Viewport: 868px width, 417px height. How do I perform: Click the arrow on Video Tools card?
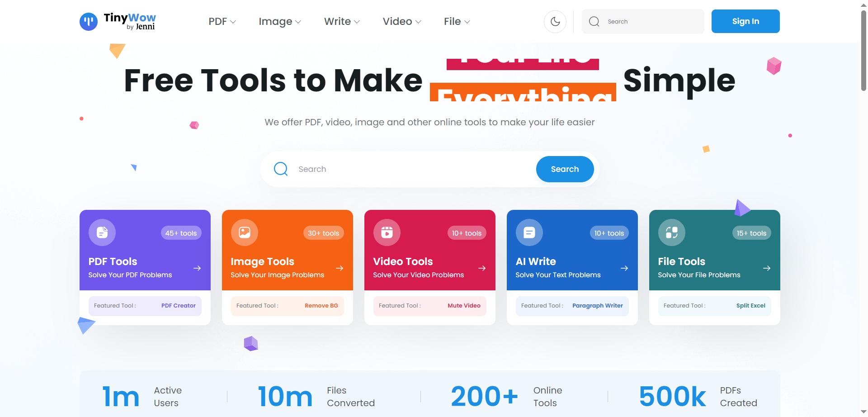[x=482, y=268]
